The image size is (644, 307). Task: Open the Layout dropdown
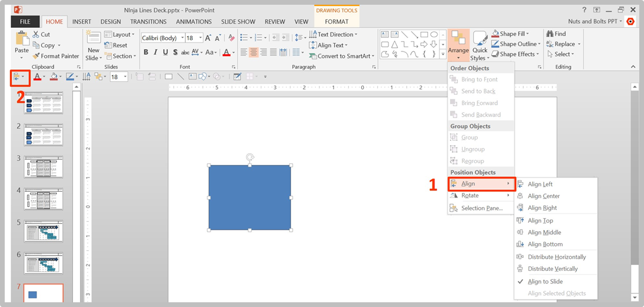(x=119, y=34)
